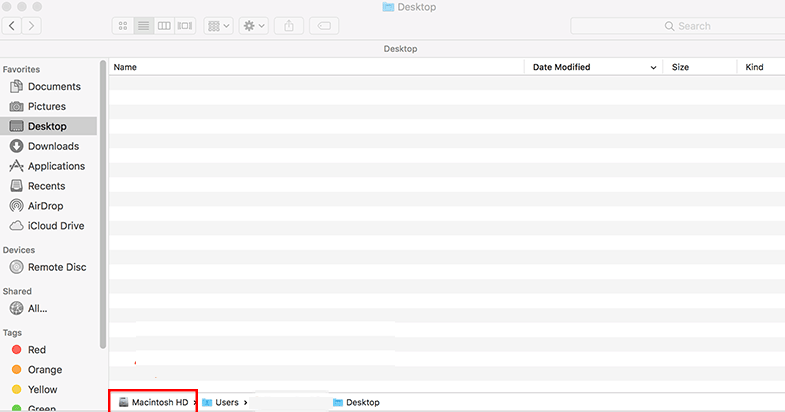Switch to list view in toolbar

click(144, 26)
